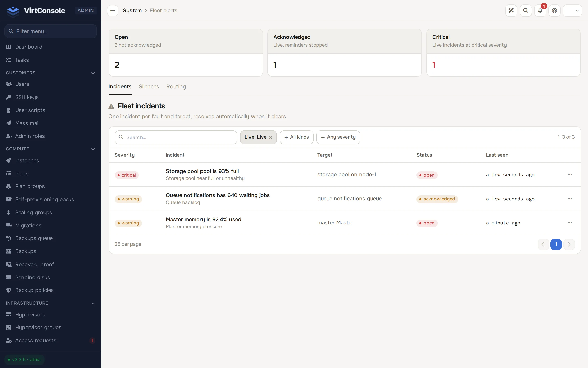Switch to the Routing tab

click(x=176, y=87)
